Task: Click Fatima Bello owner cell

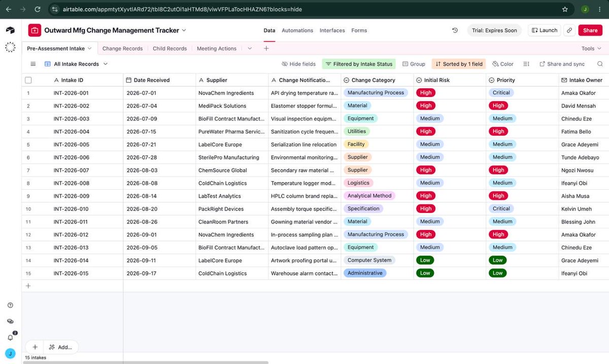Action: (584, 132)
